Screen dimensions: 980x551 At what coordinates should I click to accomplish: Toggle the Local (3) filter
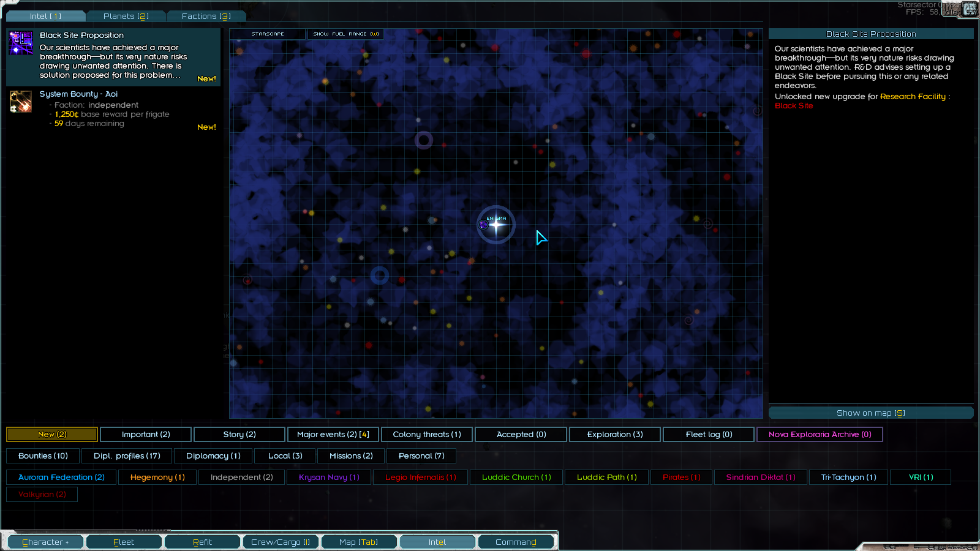pos(285,455)
